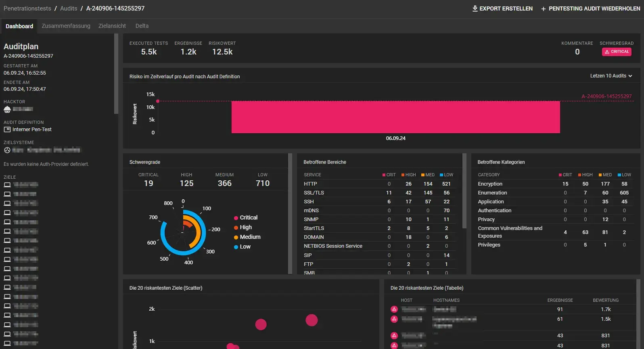The height and width of the screenshot is (349, 644).
Task: Click the larger scatter dot near 2k
Action: tap(312, 320)
